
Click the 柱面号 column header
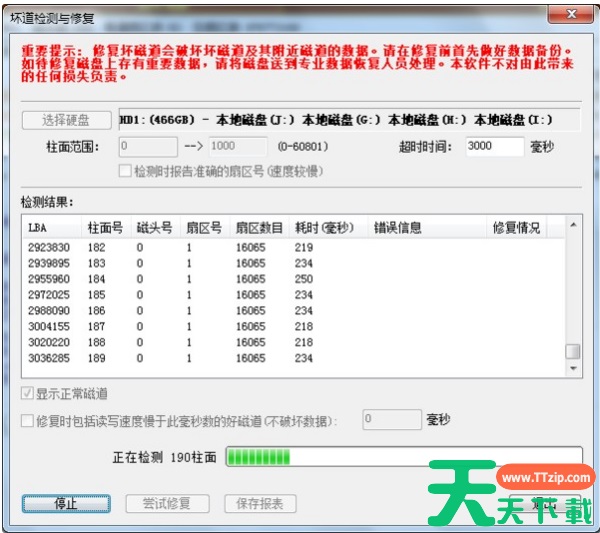(106, 228)
